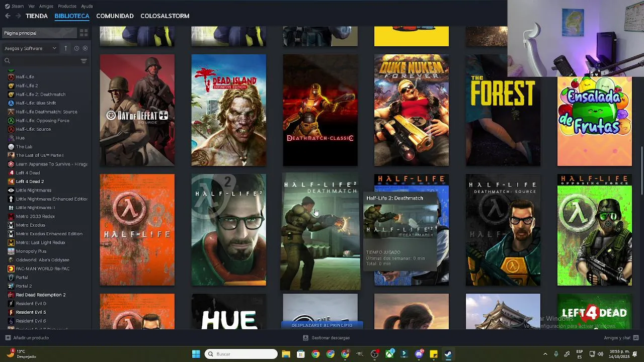This screenshot has height=362, width=644.
Task: Click the sort ascending arrow icon
Action: 65,48
